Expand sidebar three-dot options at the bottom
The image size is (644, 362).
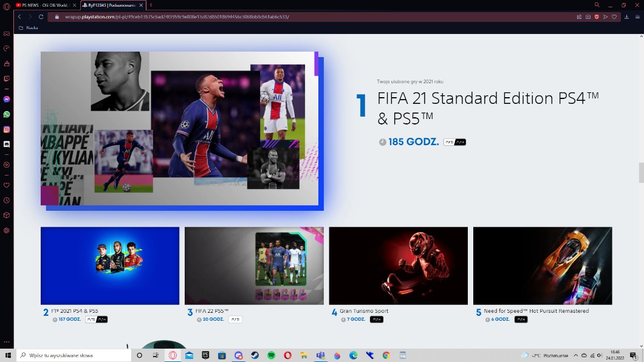coord(7,343)
